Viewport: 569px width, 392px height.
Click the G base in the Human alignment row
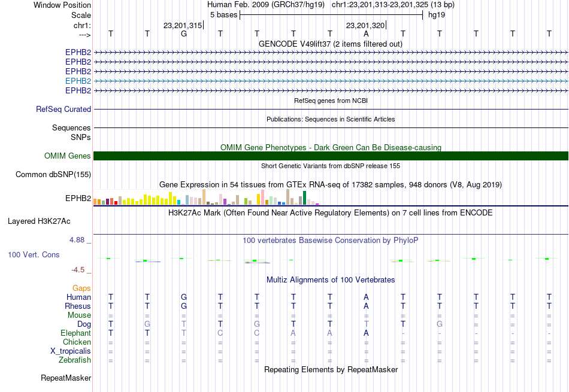click(x=184, y=297)
